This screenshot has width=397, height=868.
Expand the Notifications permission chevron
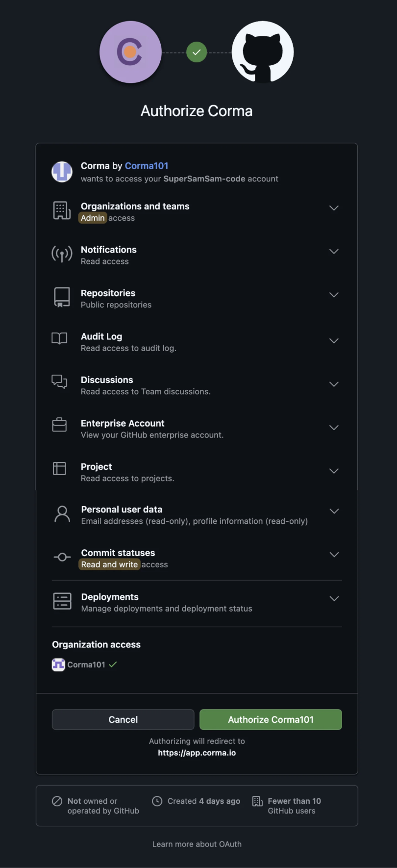pos(334,251)
